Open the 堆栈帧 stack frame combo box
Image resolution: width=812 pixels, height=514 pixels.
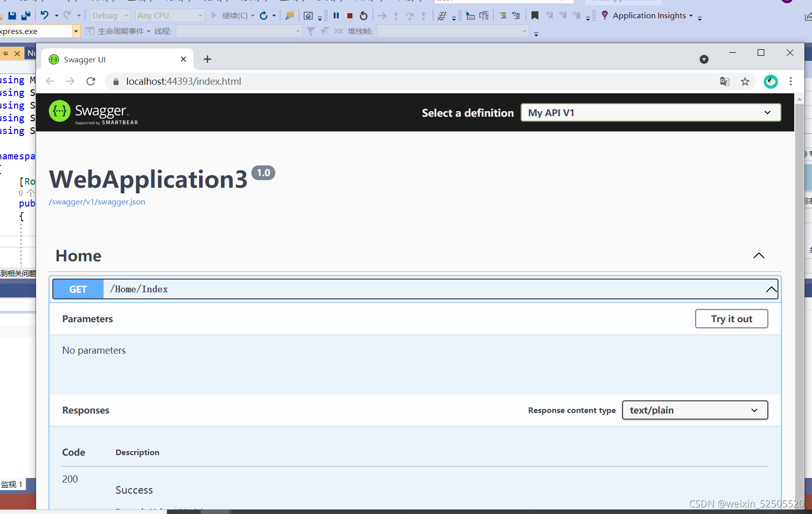[452, 31]
